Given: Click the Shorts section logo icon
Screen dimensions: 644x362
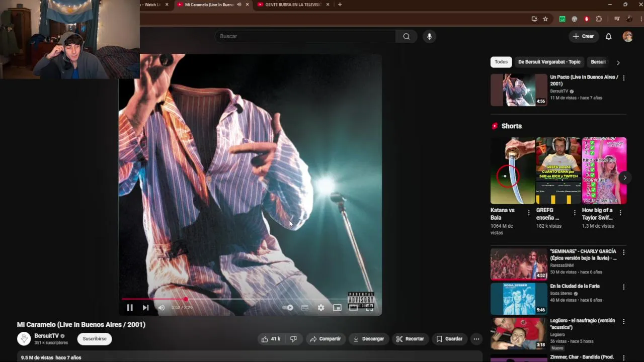Looking at the screenshot, I should 495,126.
